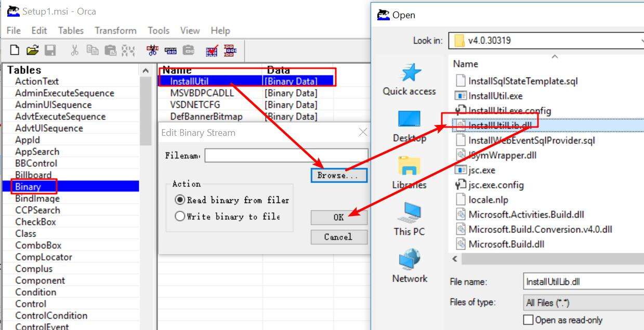Click the Cut Row icon in Orca toolbar

tap(152, 50)
